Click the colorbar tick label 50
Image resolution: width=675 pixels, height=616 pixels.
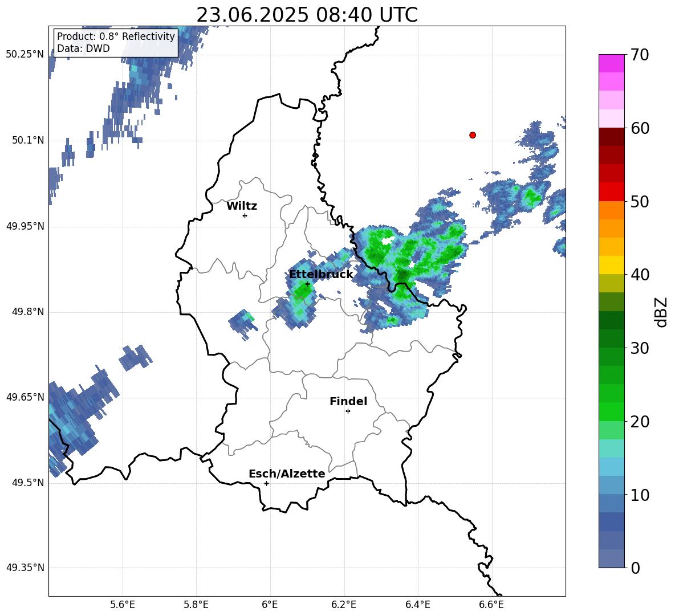tap(640, 201)
